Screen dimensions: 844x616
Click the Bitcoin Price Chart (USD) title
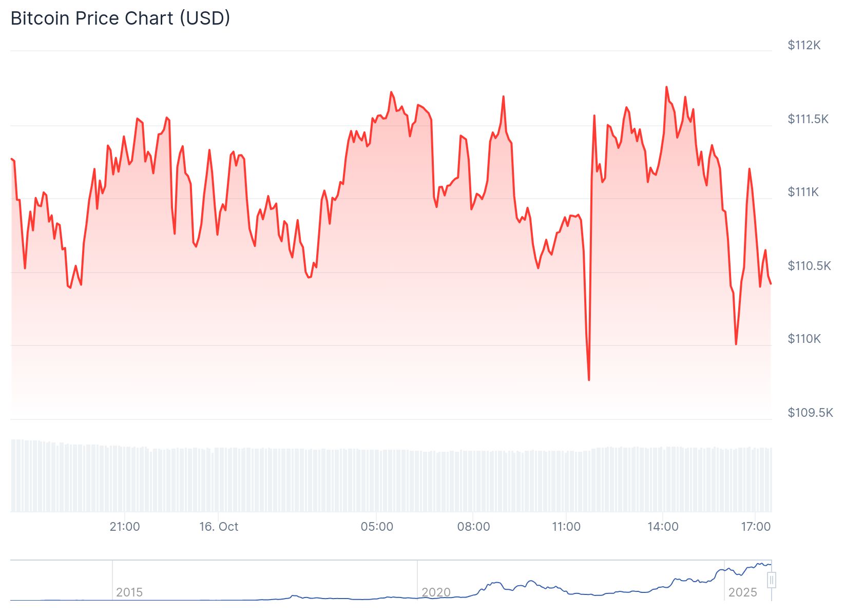click(121, 18)
